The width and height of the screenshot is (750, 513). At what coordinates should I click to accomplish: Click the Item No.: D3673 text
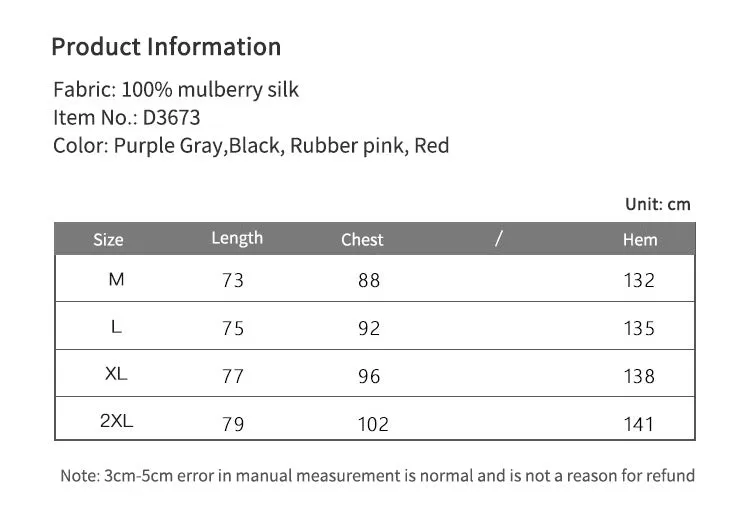coord(127,118)
